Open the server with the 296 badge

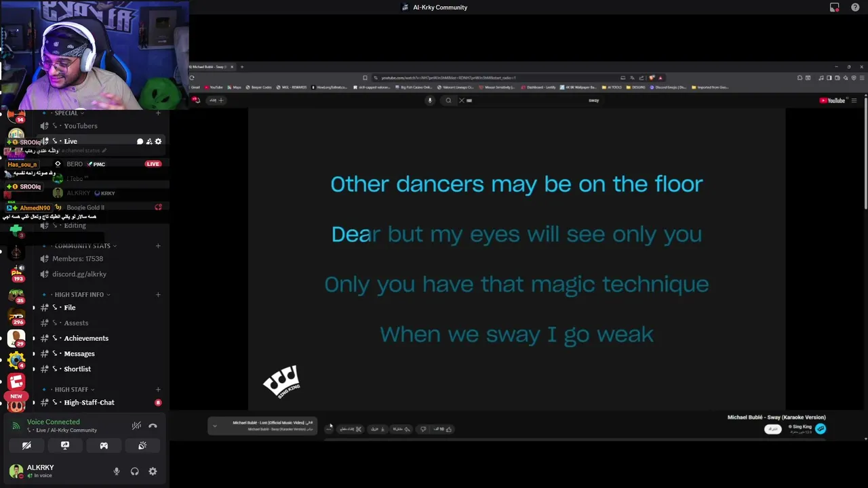[x=16, y=315]
